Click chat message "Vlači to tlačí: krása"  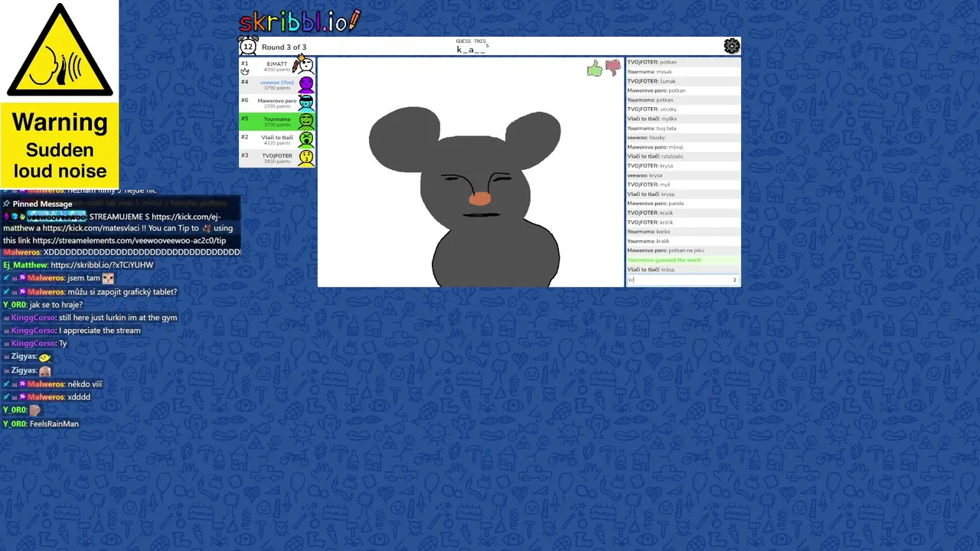[x=683, y=269]
